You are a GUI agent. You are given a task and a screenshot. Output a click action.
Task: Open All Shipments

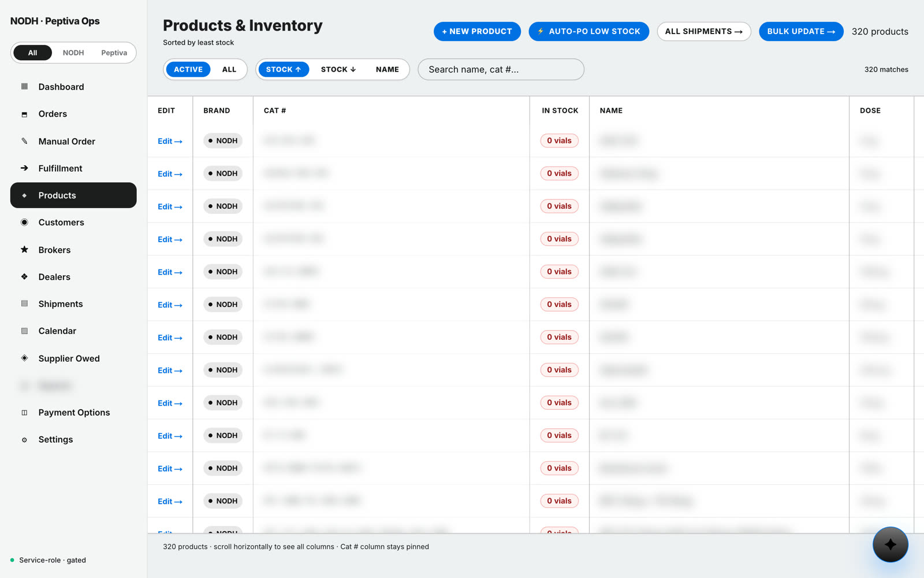704,31
